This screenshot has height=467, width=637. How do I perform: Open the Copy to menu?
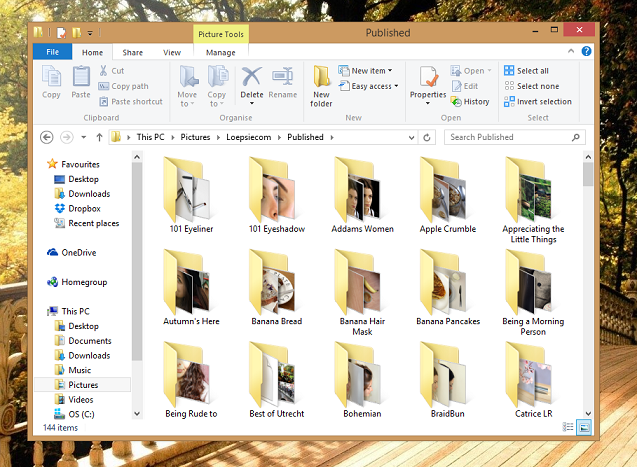pyautogui.click(x=217, y=86)
